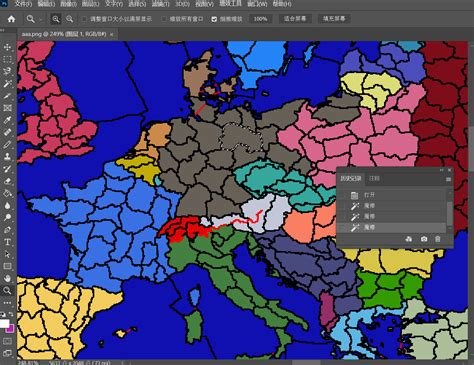Click the 适合屏幕 button
This screenshot has width=474, height=365.
(x=295, y=19)
